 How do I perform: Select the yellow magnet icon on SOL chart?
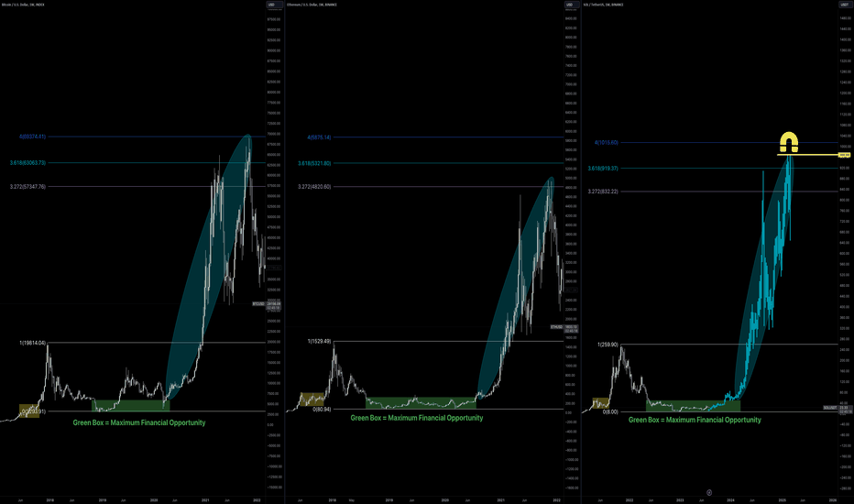click(789, 142)
